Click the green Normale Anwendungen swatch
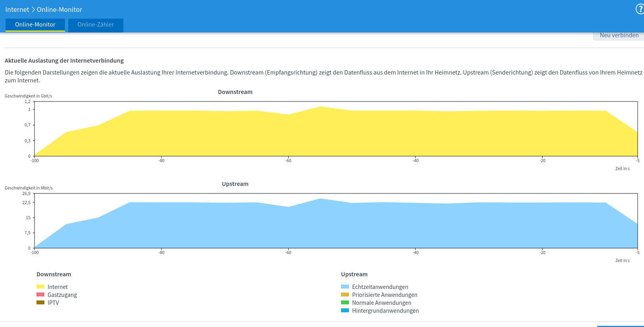Screen dimensions: 644x327 (x=345, y=302)
